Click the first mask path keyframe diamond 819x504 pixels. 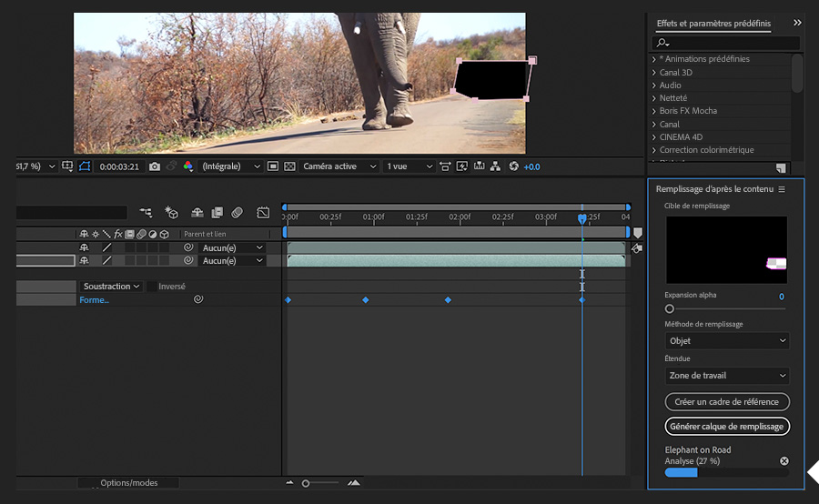pyautogui.click(x=288, y=300)
